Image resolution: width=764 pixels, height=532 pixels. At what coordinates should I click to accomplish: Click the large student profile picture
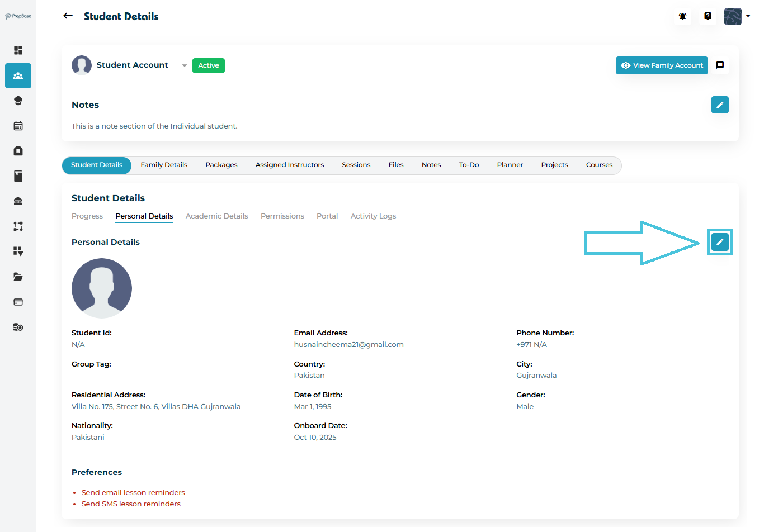[x=102, y=288]
